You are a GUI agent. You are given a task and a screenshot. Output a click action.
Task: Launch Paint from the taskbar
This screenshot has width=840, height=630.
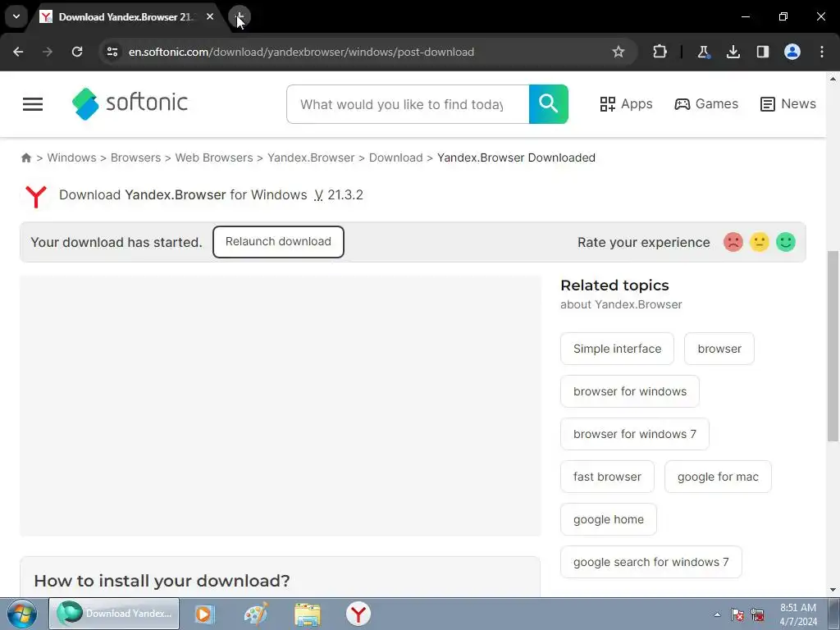pyautogui.click(x=256, y=614)
